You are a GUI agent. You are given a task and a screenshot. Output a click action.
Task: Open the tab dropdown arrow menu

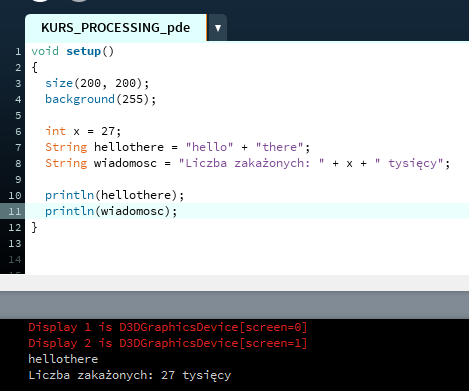[218, 28]
